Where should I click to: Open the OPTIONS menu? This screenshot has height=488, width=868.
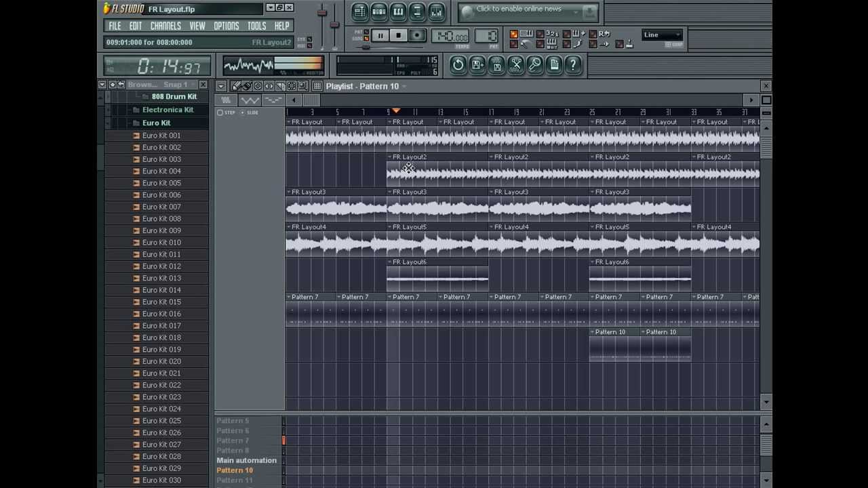click(x=226, y=26)
